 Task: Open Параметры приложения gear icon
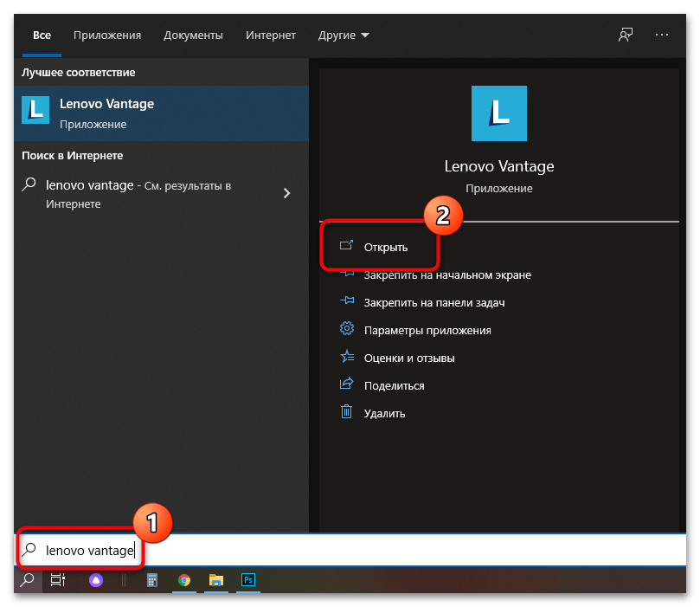click(347, 330)
